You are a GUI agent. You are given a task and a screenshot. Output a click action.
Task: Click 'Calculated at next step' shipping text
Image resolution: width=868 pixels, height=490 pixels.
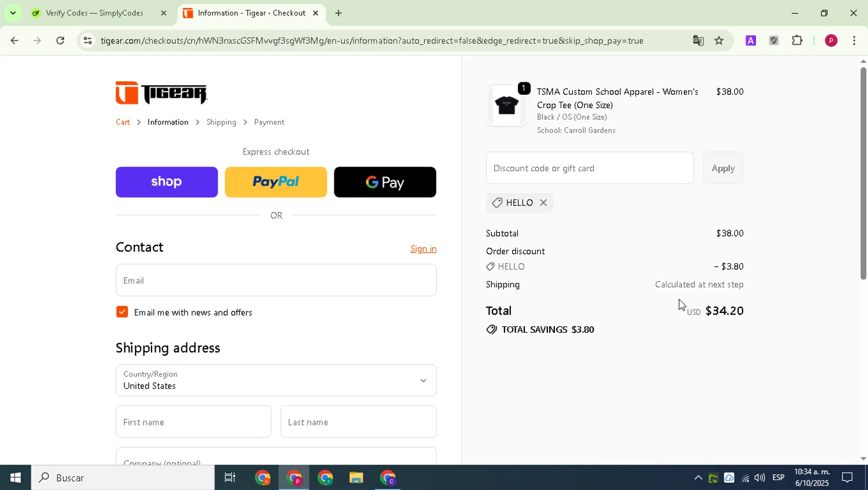[699, 284]
